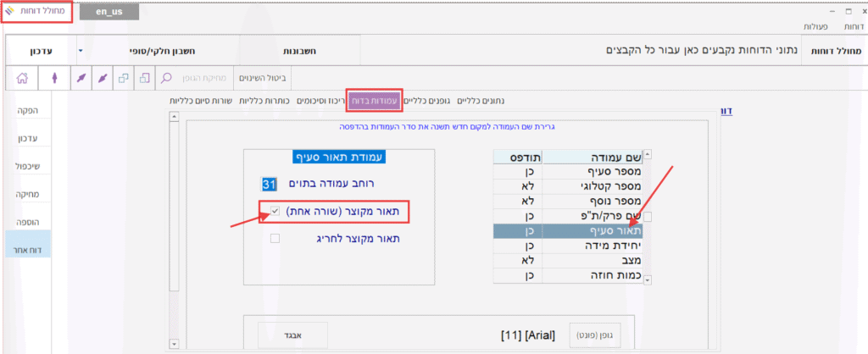This screenshot has width=868, height=354.
Task: Toggle the תאור מקוצר (שורה אחת) checkbox
Action: click(x=275, y=211)
